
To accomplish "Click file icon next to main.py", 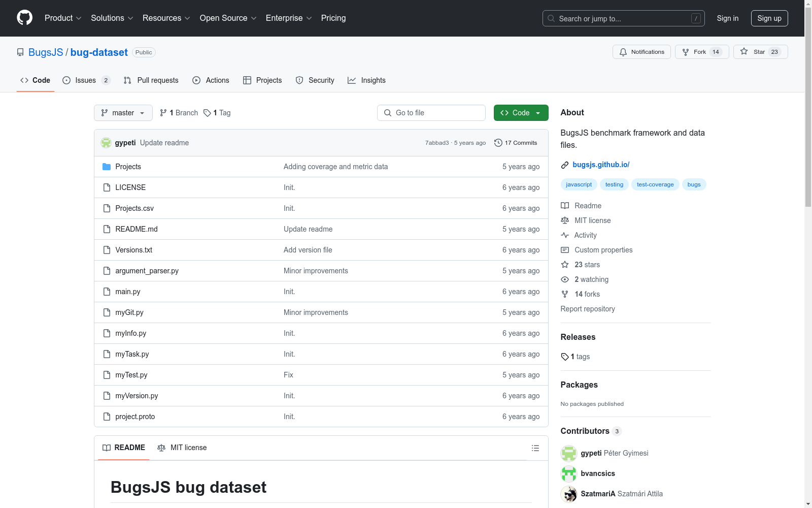I will [x=107, y=292].
